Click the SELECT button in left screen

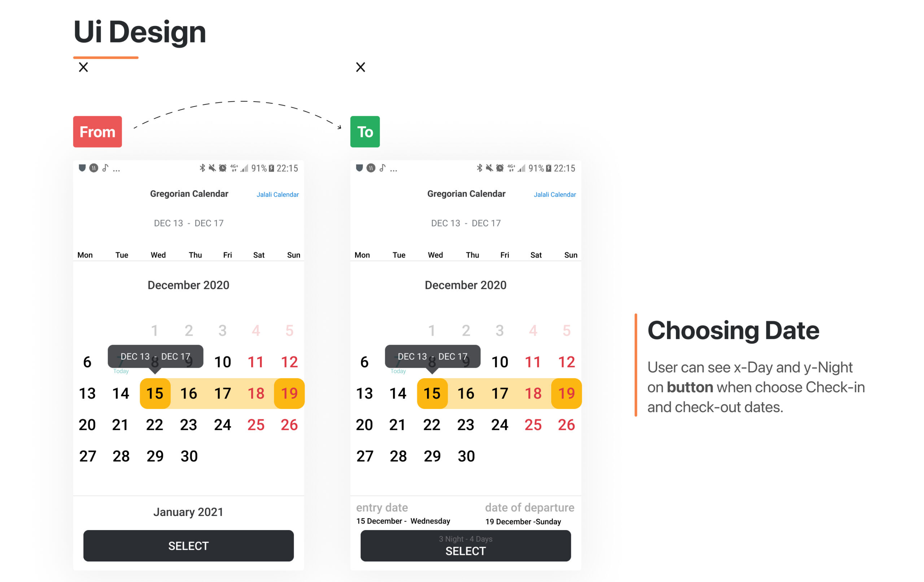point(188,546)
